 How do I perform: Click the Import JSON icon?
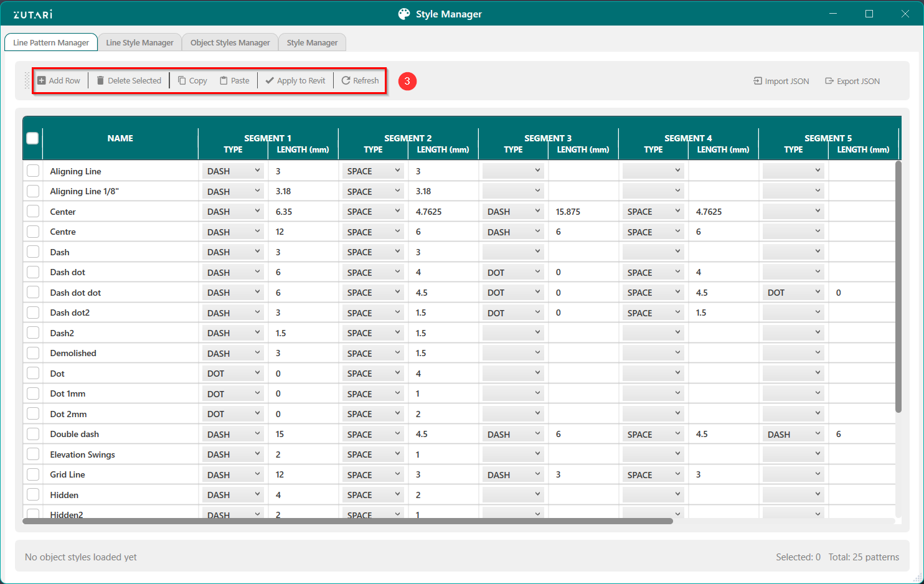tap(758, 82)
